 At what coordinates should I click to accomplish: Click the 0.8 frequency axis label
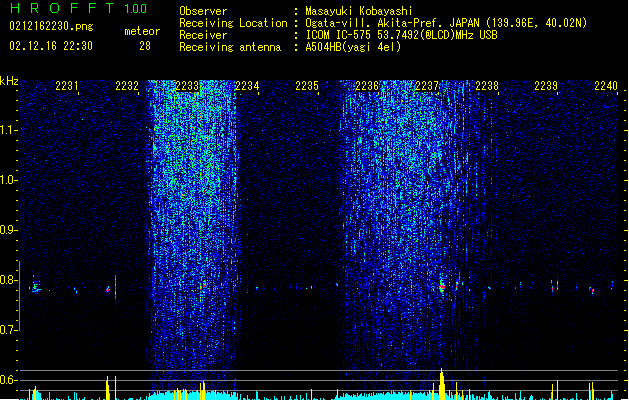tap(9, 280)
